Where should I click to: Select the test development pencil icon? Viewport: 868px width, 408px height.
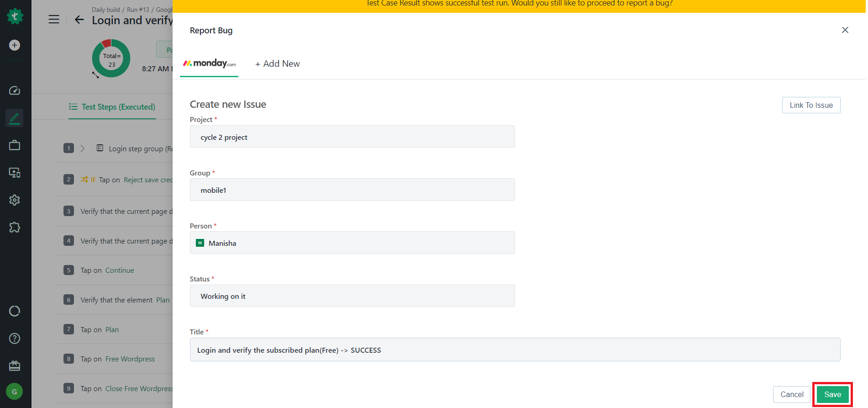coord(15,118)
